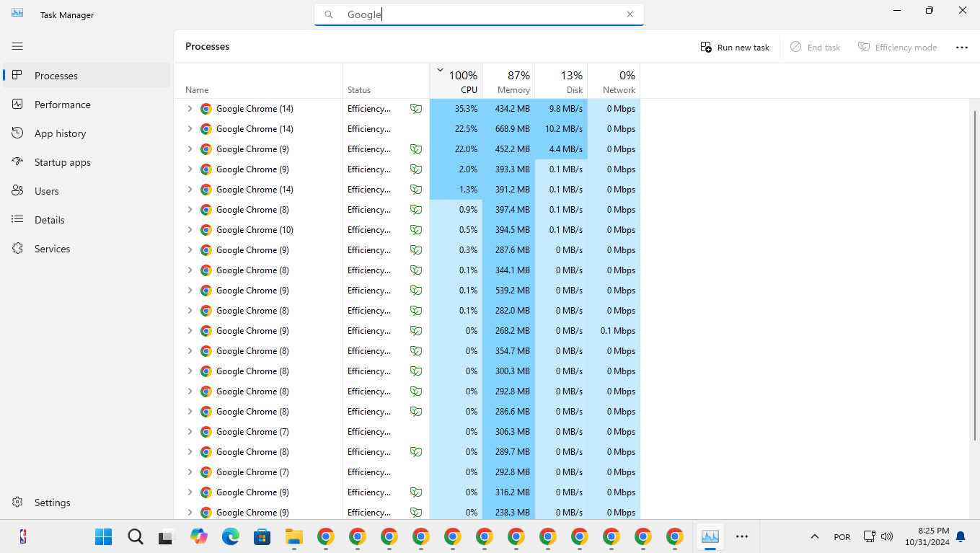Open the hamburger navigation menu
This screenshot has height=553, width=980.
pos(17,46)
